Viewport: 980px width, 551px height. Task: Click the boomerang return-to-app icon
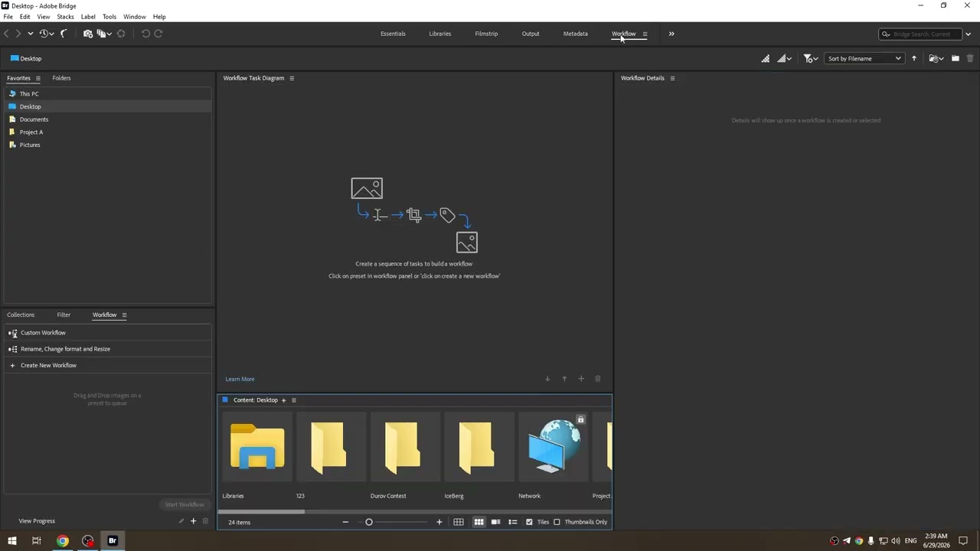pos(64,34)
